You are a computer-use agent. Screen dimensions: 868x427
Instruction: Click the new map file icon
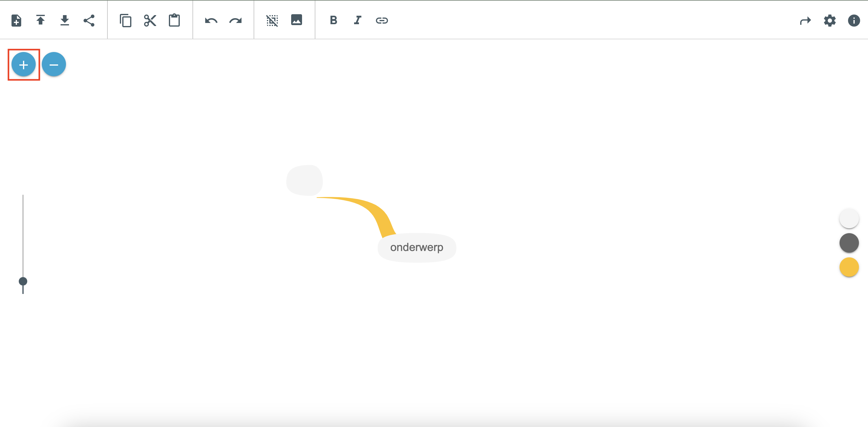pos(16,21)
